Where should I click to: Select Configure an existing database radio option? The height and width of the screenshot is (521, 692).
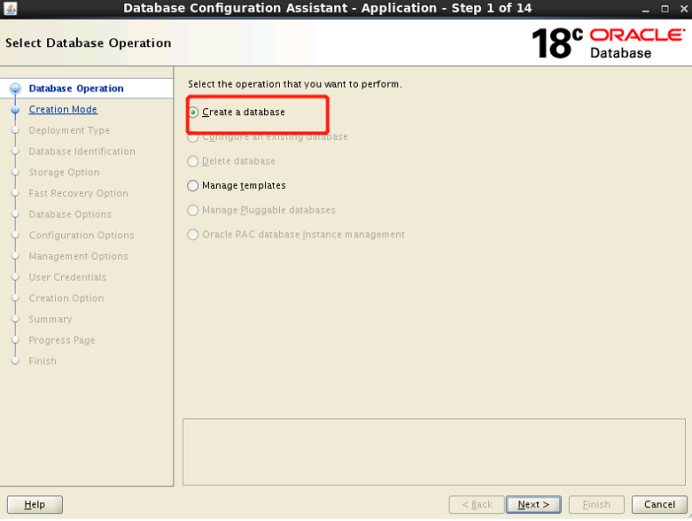[193, 137]
